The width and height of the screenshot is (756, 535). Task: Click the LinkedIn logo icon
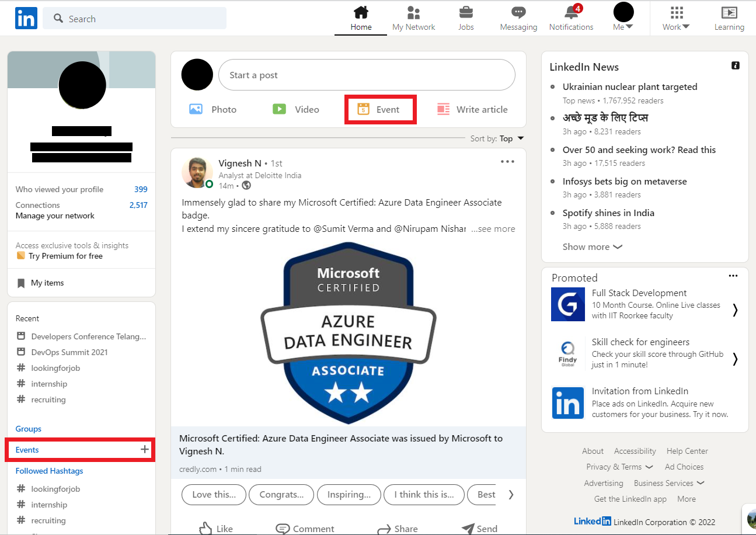tap(26, 19)
